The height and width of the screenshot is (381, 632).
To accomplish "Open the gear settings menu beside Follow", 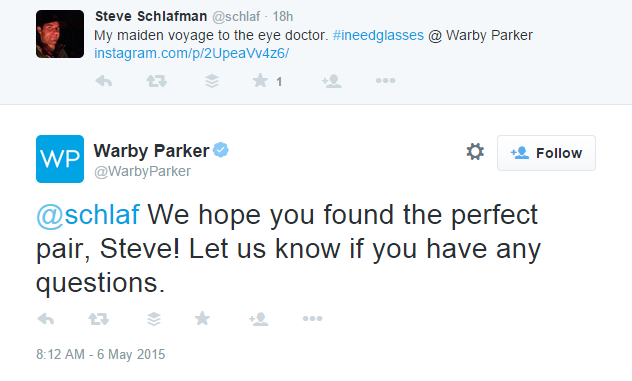I will tap(475, 152).
